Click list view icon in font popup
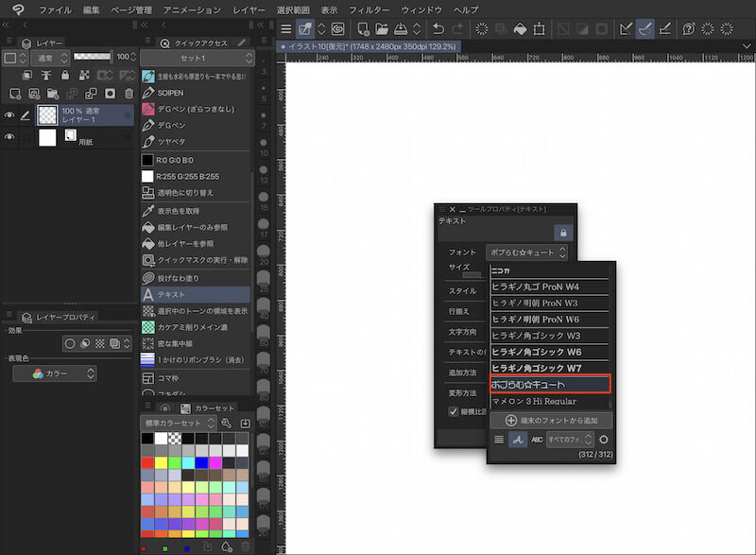 499,440
